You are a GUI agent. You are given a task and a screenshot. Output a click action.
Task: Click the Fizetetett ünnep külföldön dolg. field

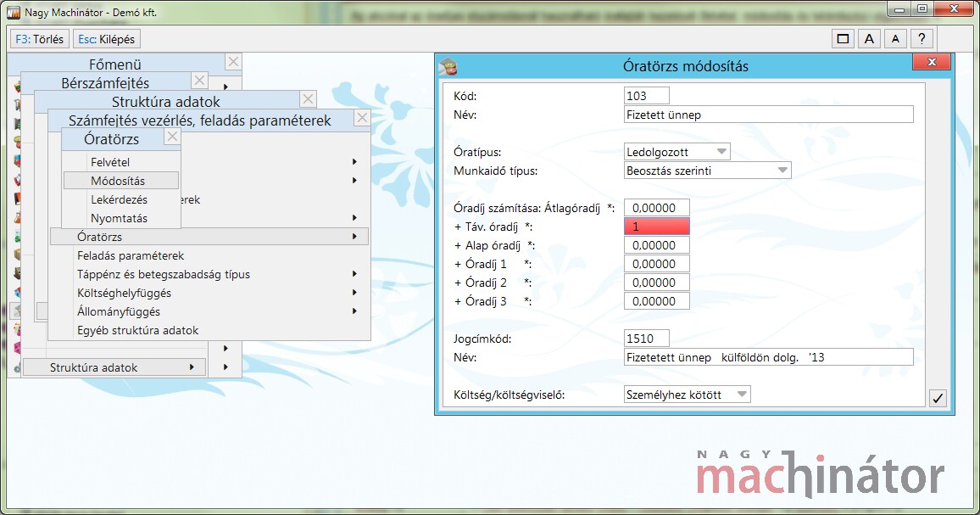768,357
